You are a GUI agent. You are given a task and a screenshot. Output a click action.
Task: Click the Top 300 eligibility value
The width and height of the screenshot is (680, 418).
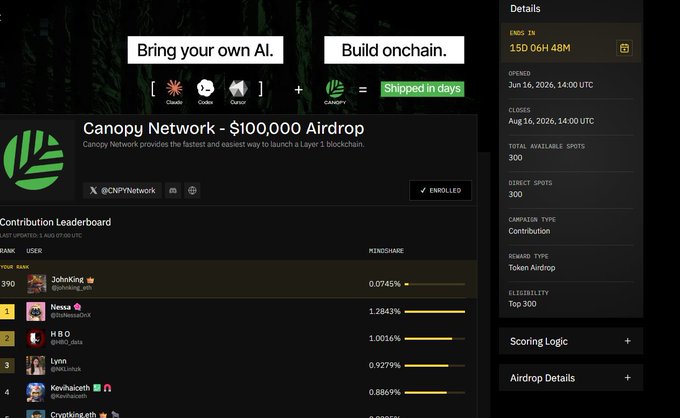[x=522, y=304]
